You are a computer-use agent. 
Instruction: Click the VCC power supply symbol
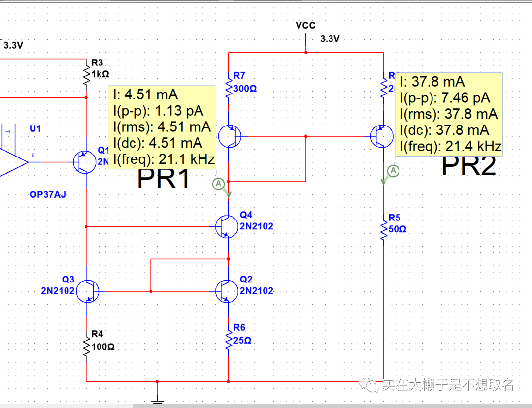click(305, 32)
